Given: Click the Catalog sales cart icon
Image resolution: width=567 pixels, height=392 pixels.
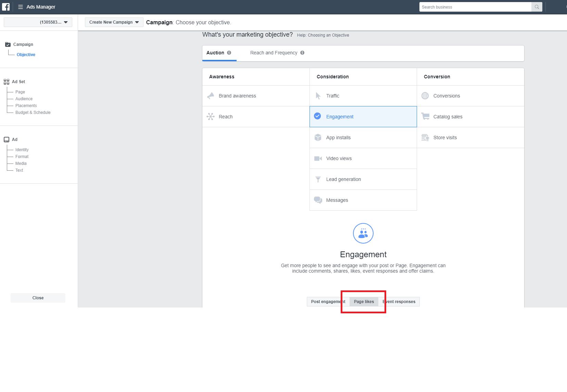Looking at the screenshot, I should click(x=425, y=117).
